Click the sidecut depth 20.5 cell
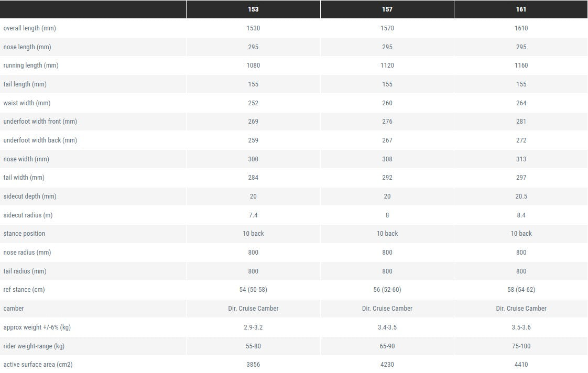The image size is (588, 373). 521,196
